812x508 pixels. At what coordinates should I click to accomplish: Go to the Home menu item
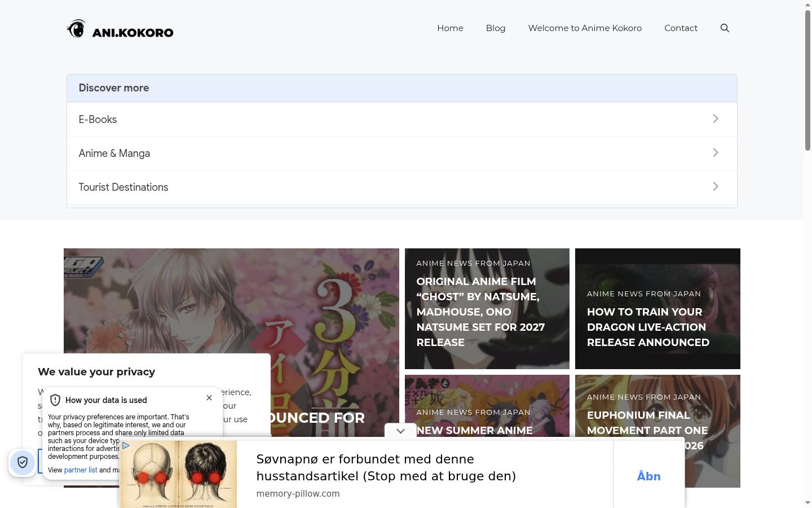pyautogui.click(x=450, y=28)
